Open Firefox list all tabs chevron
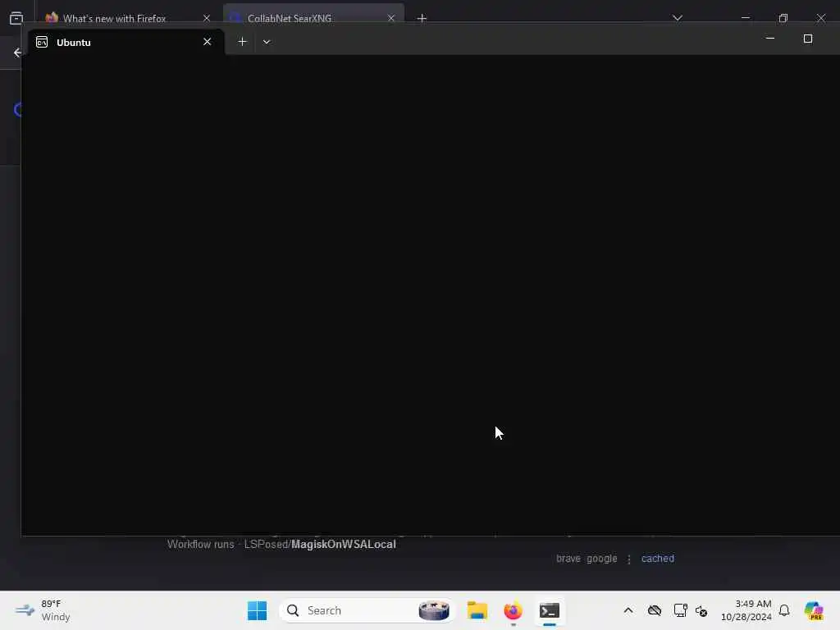This screenshot has width=840, height=630. click(677, 18)
